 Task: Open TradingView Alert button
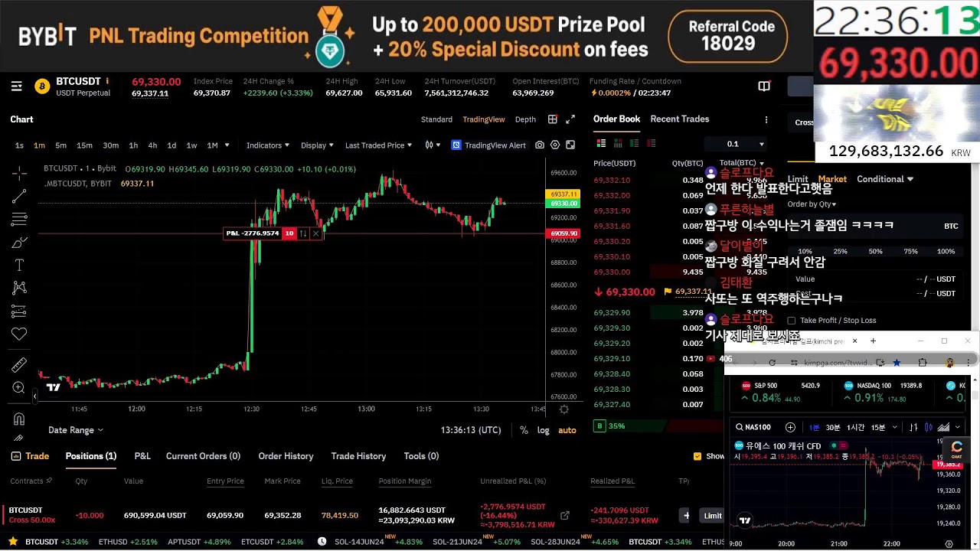[x=488, y=145]
